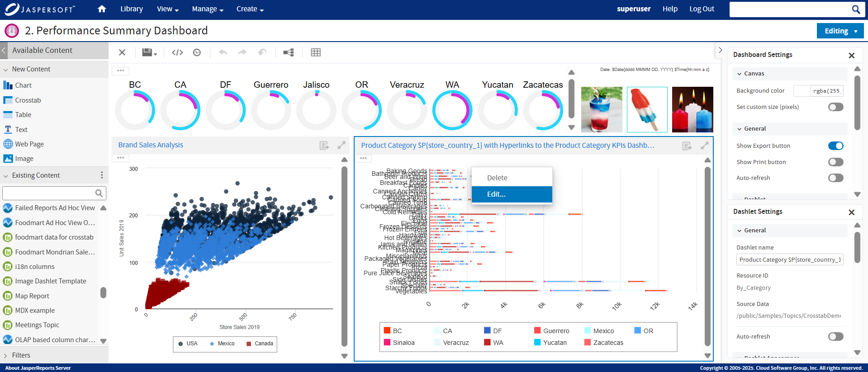Maximize the Brand Sales Analysis dashlet
Viewport: 868px width, 372px height.
(x=342, y=145)
